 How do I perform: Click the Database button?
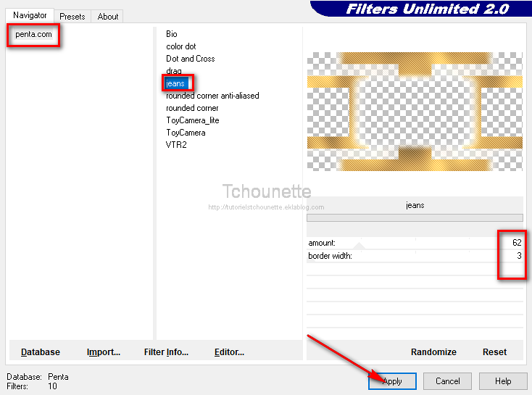point(41,352)
